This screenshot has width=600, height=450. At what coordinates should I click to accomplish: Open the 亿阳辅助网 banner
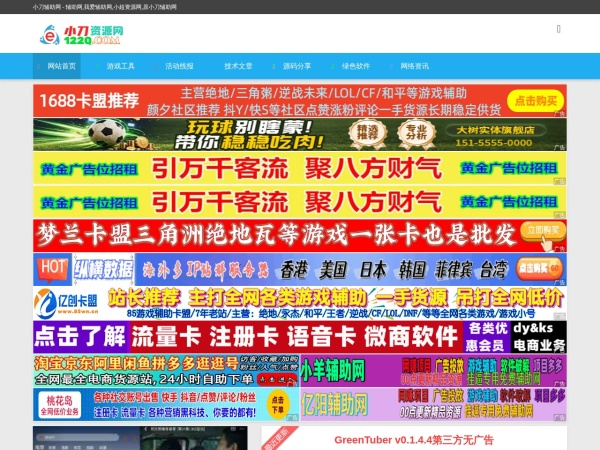tap(433, 404)
